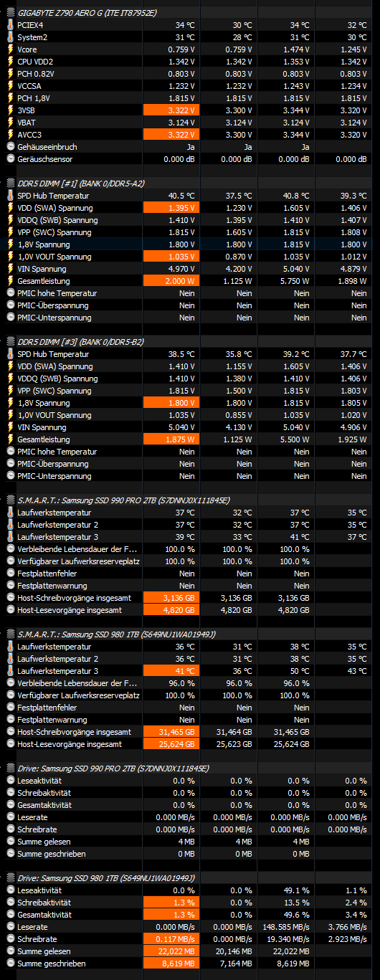
Task: Click Vcore average value 1.245 V
Action: [x=353, y=49]
